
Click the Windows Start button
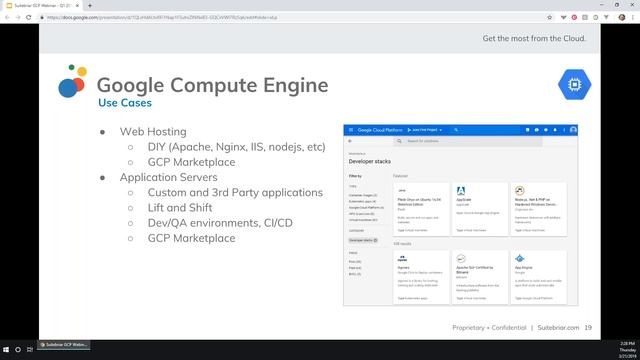coord(6,350)
